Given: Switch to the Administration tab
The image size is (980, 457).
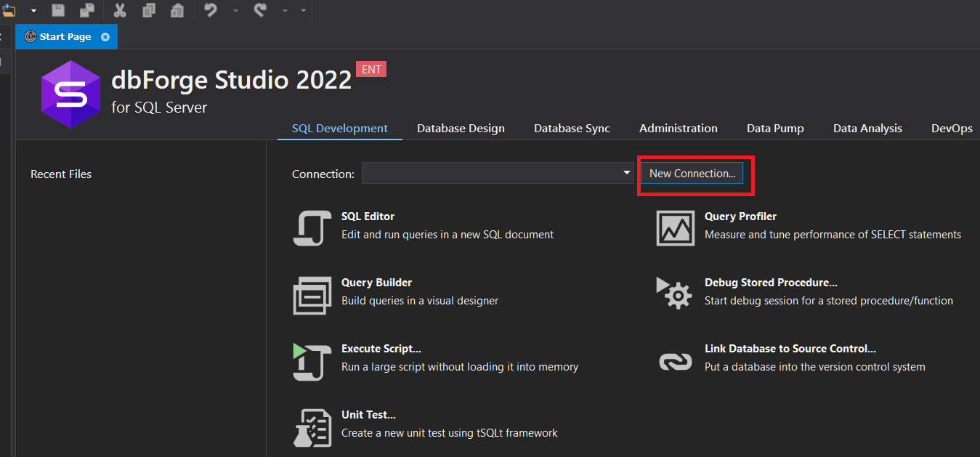Looking at the screenshot, I should [x=679, y=128].
